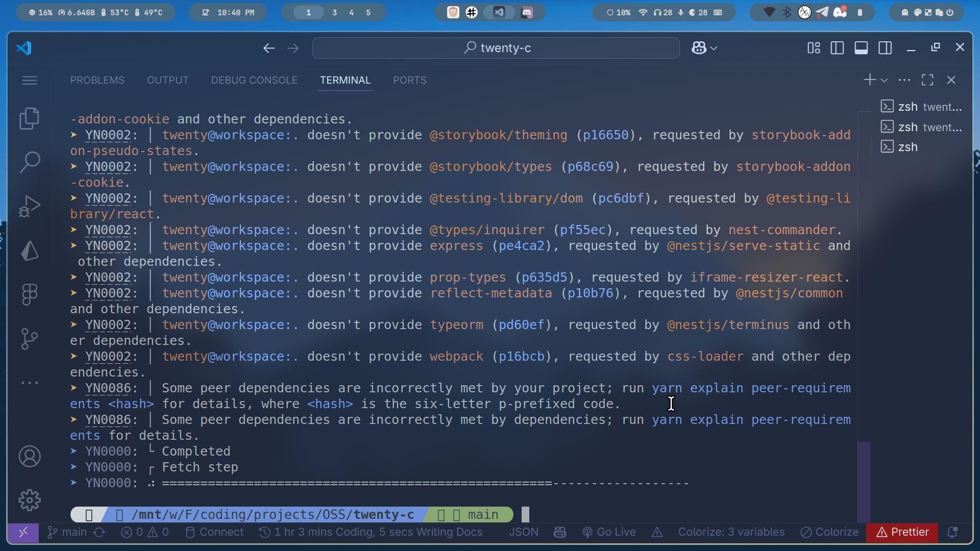Screen dimensions: 980x551
Task: Click the VS Code logo icon
Action: pyautogui.click(x=24, y=48)
